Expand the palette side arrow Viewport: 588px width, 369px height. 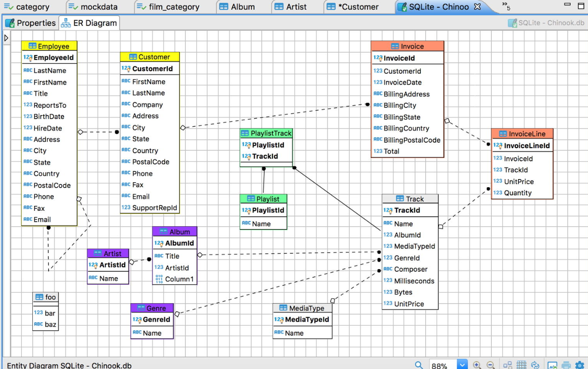pyautogui.click(x=6, y=38)
